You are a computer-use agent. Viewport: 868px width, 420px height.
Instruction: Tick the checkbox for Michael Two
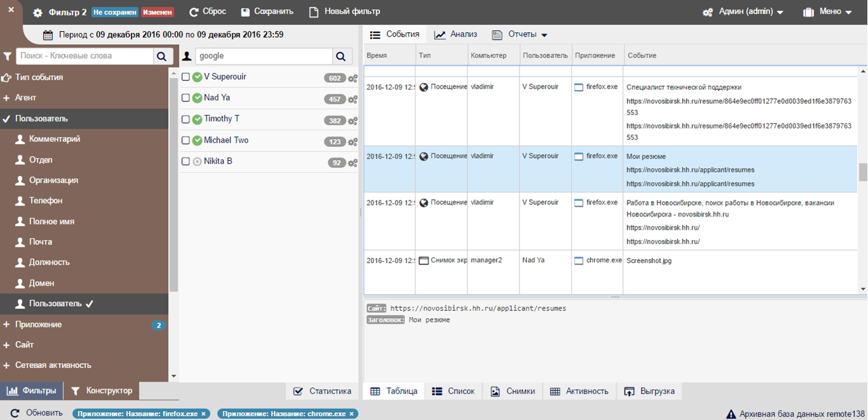point(186,140)
